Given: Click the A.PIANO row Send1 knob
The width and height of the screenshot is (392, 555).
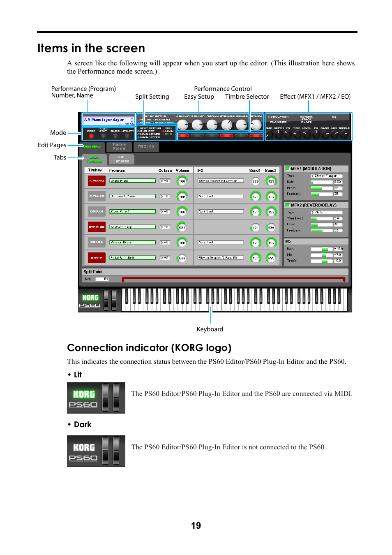Looking at the screenshot, I should click(x=256, y=181).
